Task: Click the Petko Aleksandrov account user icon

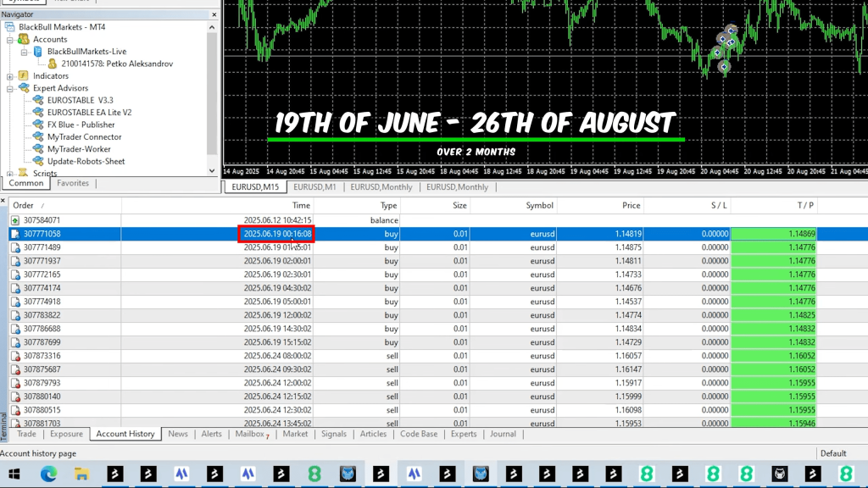Action: tap(52, 64)
